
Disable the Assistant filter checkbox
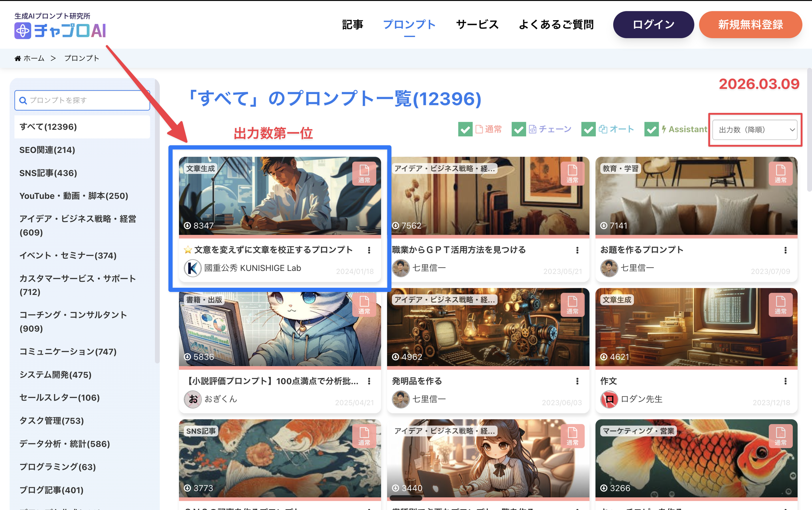652,129
